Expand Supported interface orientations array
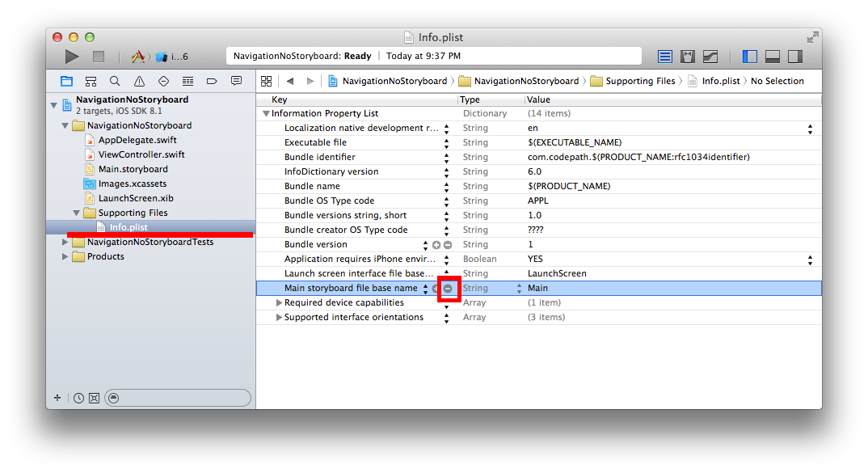This screenshot has height=473, width=868. [x=279, y=318]
